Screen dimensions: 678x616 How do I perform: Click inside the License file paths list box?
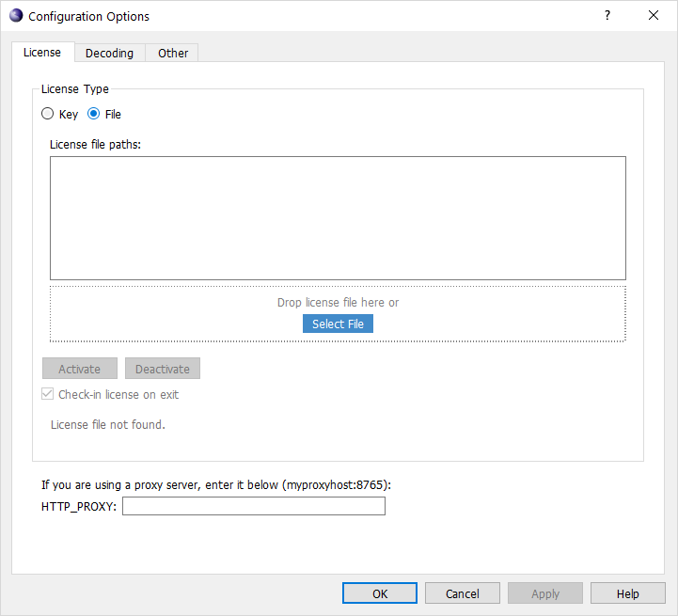[338, 217]
